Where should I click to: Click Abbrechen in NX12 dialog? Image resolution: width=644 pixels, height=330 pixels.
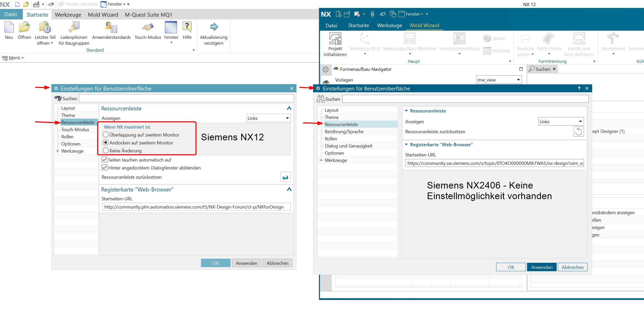tap(277, 263)
